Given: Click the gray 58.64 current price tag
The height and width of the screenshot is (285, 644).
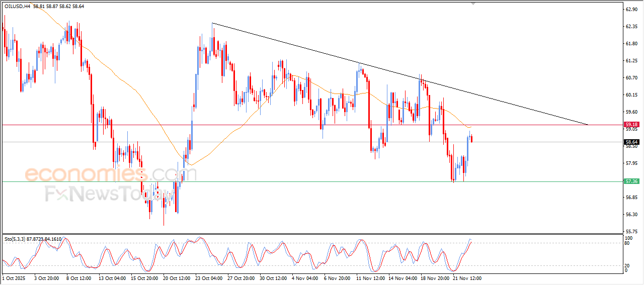Looking at the screenshot, I should pyautogui.click(x=631, y=142).
